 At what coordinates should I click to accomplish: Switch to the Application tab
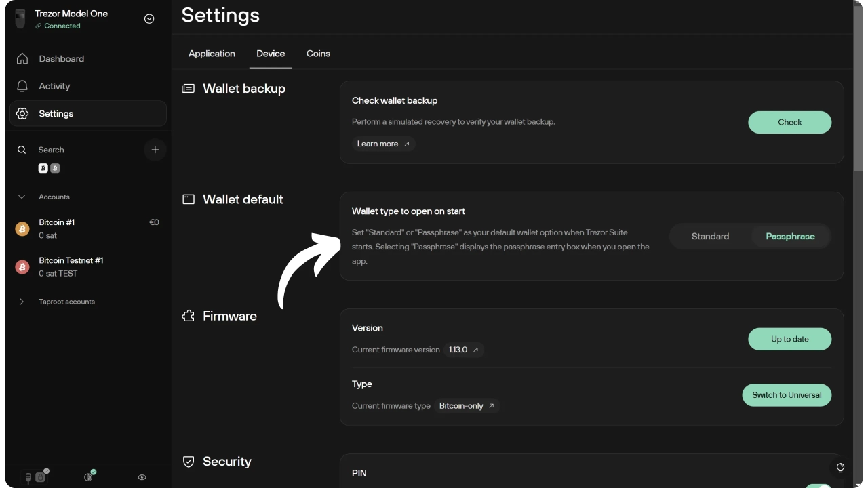point(212,54)
